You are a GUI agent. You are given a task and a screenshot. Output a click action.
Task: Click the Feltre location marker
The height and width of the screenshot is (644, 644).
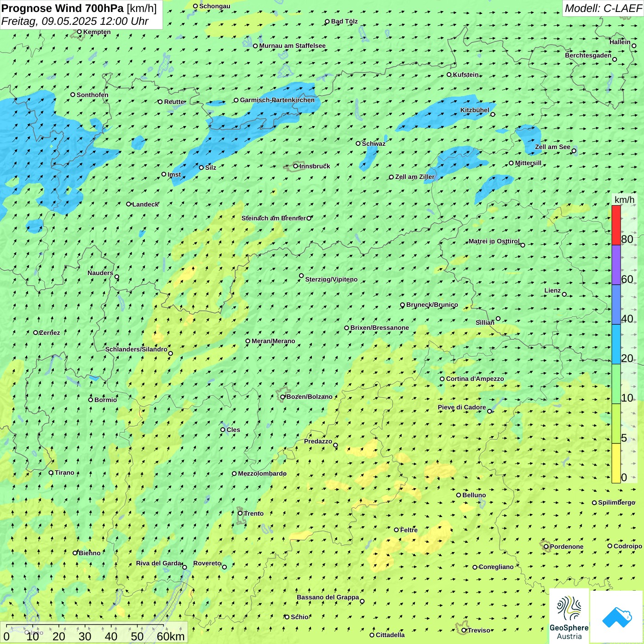[x=396, y=530]
